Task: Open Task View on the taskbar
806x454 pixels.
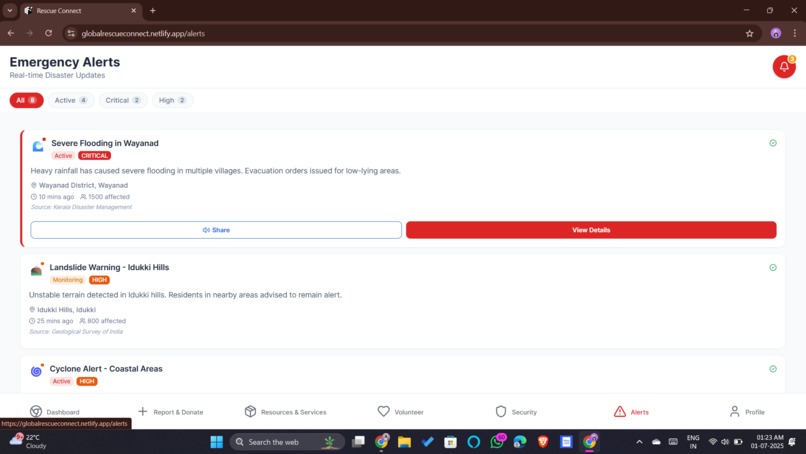Action: click(358, 442)
